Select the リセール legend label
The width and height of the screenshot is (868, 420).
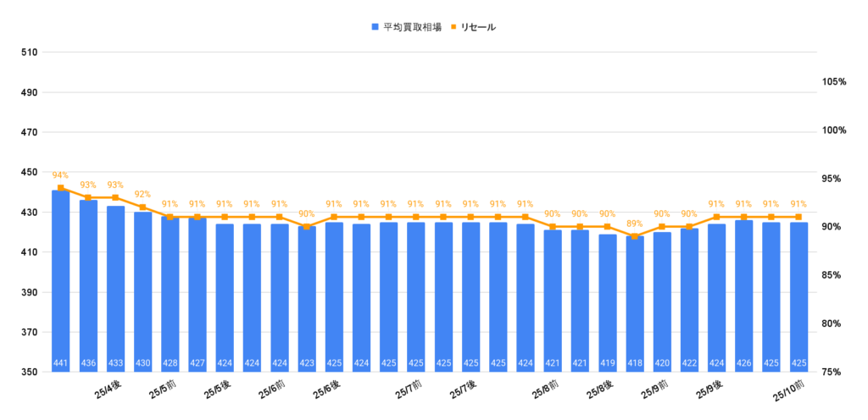(x=478, y=27)
